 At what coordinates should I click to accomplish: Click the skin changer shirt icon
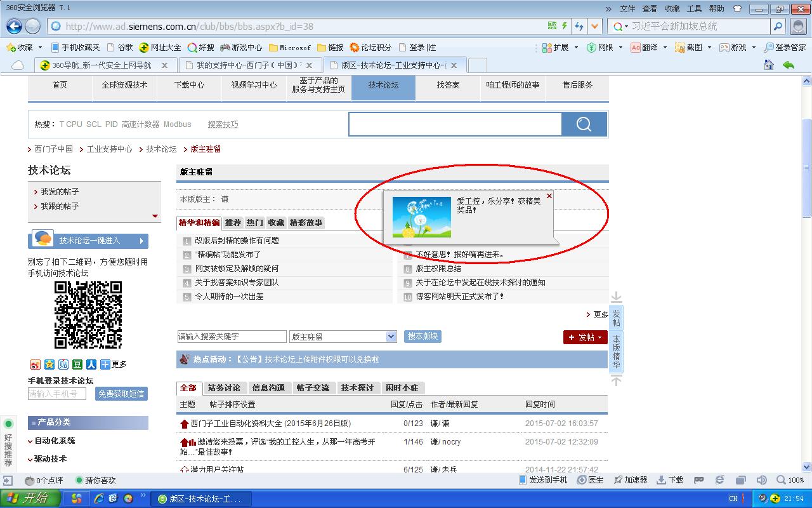pyautogui.click(x=737, y=9)
